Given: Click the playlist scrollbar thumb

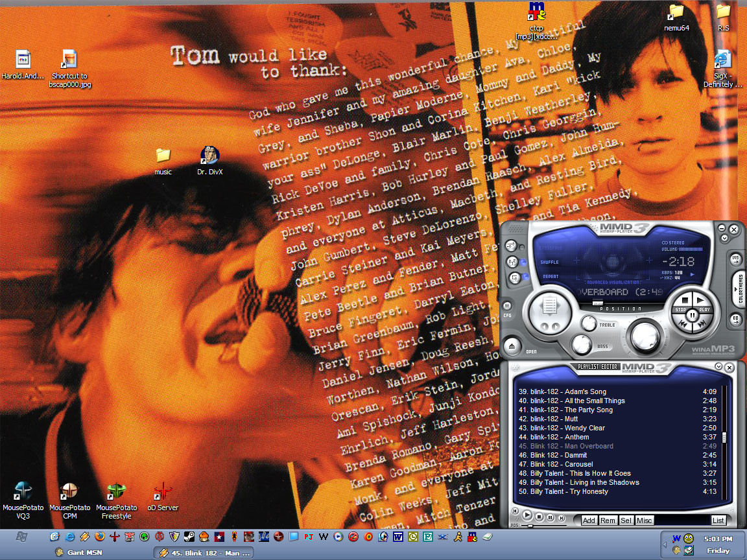Looking at the screenshot, I should click(x=724, y=437).
